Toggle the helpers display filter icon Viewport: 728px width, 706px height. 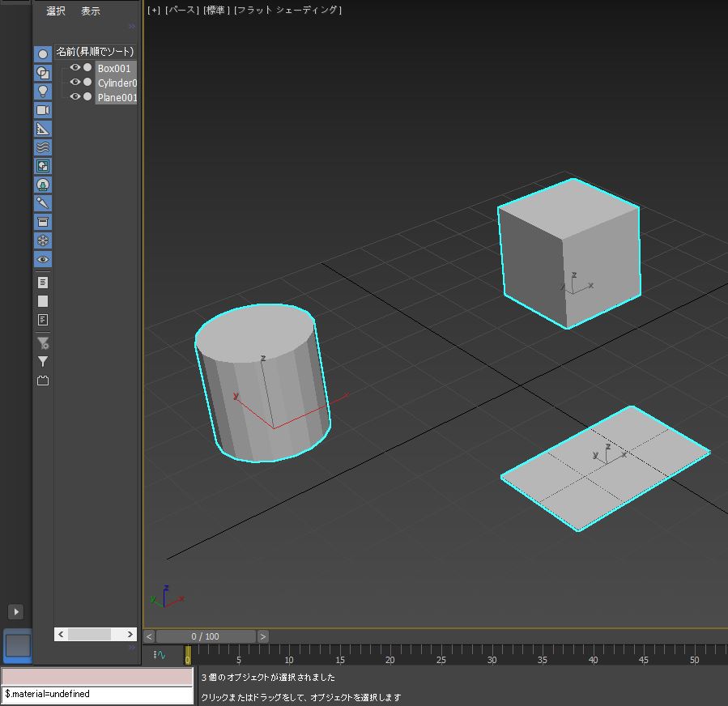point(43,129)
